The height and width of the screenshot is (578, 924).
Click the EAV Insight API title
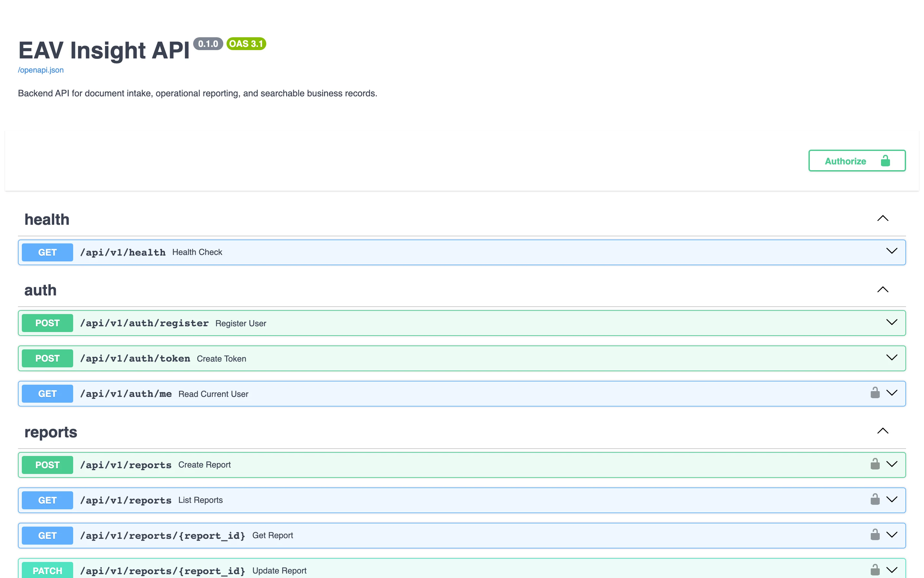(104, 50)
